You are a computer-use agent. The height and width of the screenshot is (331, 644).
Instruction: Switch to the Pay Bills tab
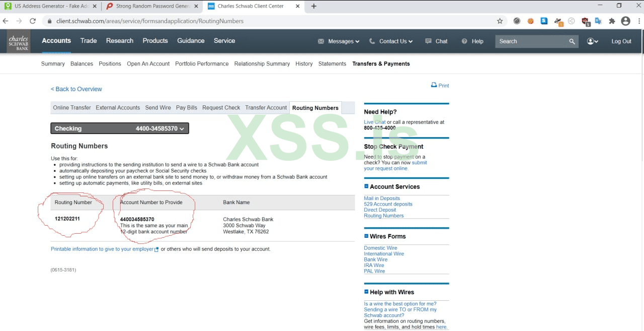pyautogui.click(x=187, y=108)
